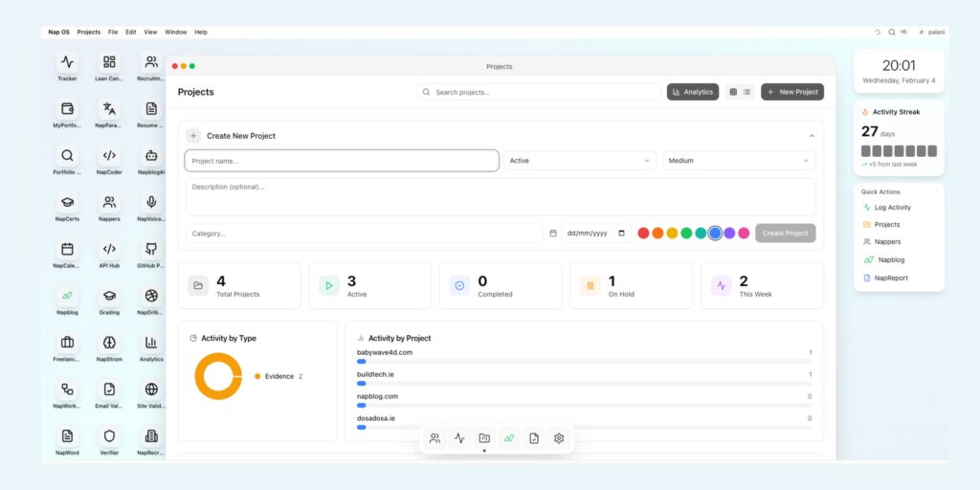980x490 pixels.
Task: Launch the NapCerts graduation cap icon
Action: 68,203
